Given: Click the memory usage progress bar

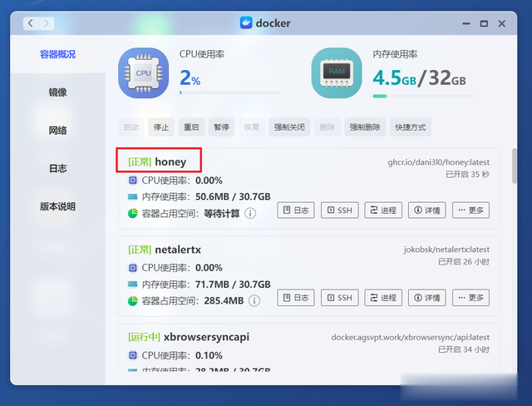Looking at the screenshot, I should tap(423, 96).
